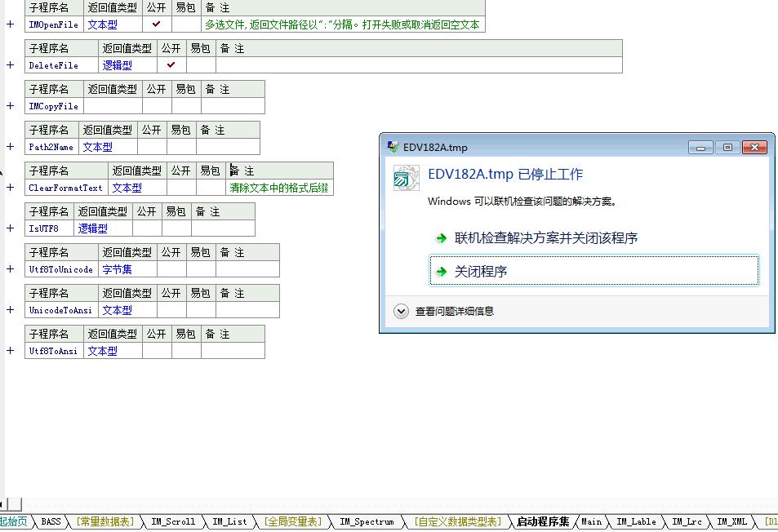Switch to the IM_Scroll tab
The height and width of the screenshot is (532, 778).
coord(173,521)
